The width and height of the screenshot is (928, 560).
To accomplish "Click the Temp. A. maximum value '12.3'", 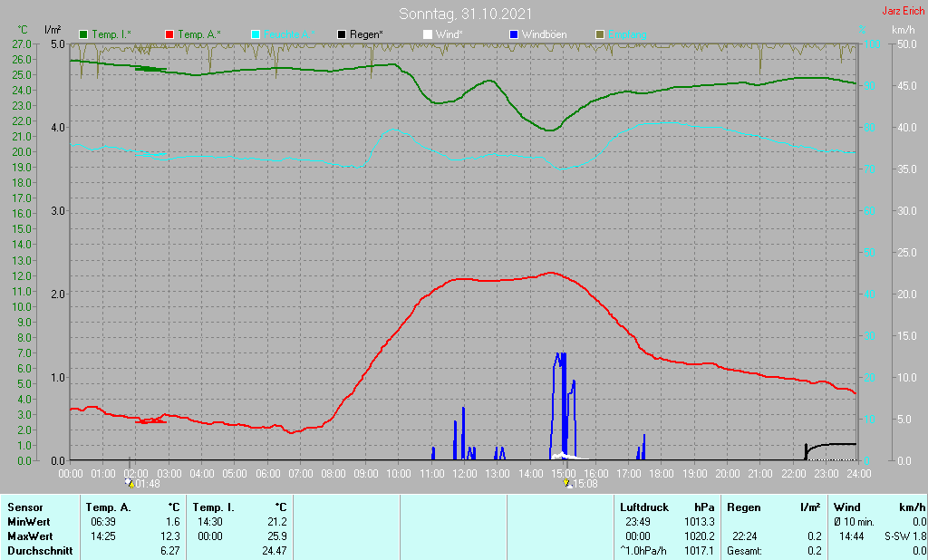I will tap(169, 536).
